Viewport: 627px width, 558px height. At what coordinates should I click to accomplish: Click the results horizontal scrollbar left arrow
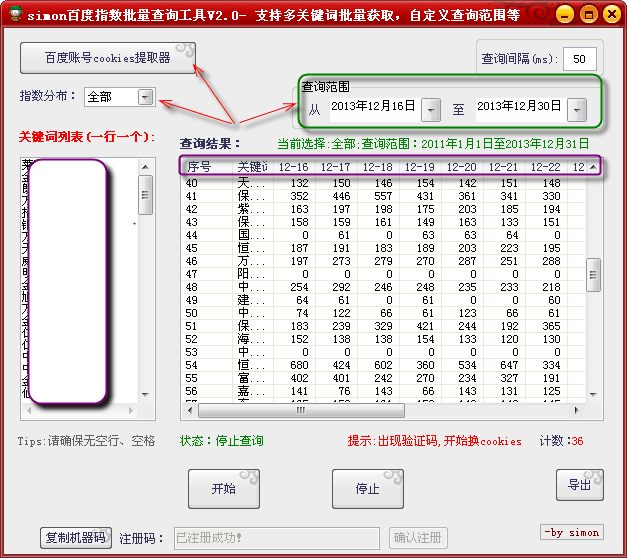point(190,410)
